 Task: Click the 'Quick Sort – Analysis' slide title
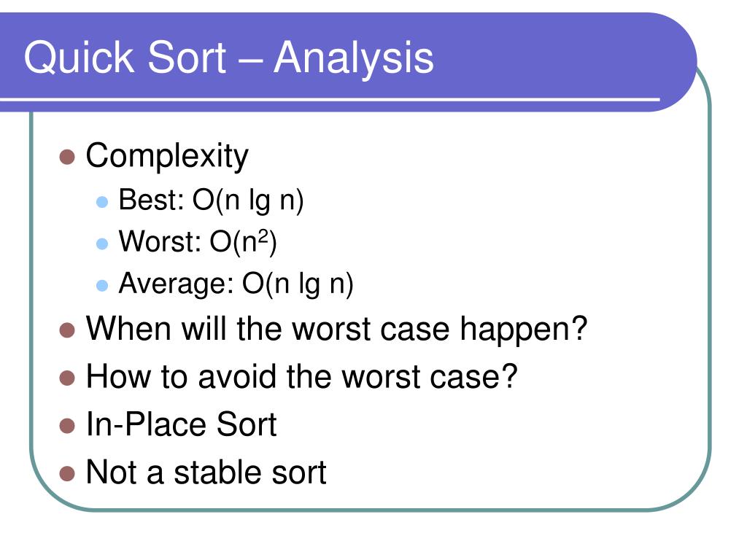pos(228,58)
